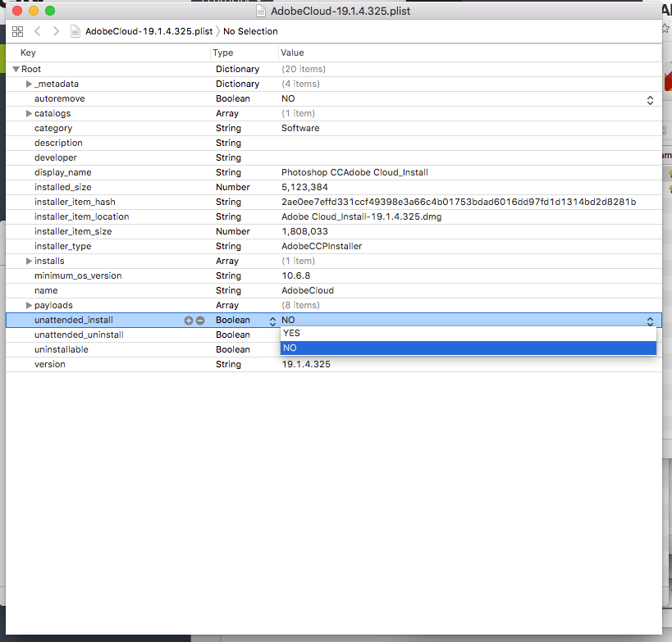Expand the _metadata dictionary
Screen dimensions: 672x642
(29, 84)
